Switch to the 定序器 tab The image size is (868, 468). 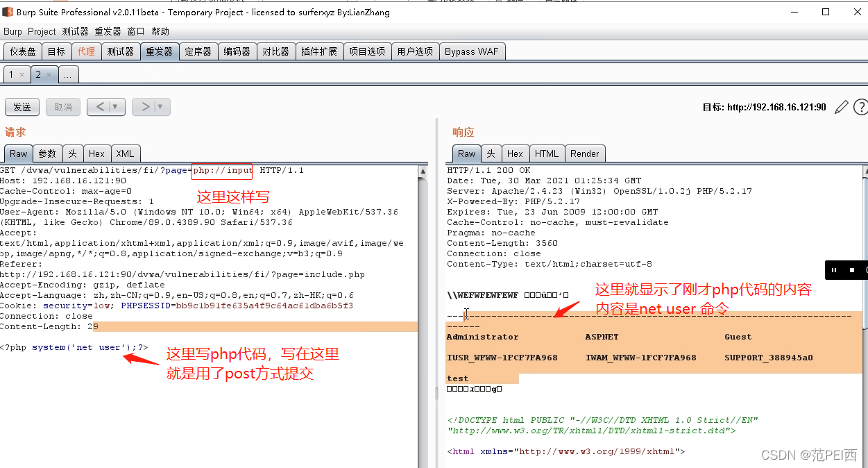click(x=198, y=51)
